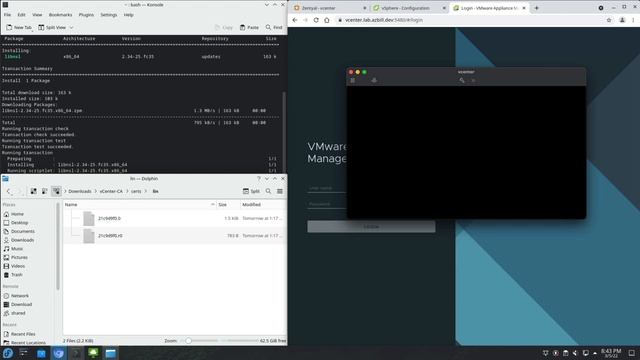Image resolution: width=640 pixels, height=360 pixels.
Task: Expand the Split View dropdown arrow
Action: tap(71, 27)
